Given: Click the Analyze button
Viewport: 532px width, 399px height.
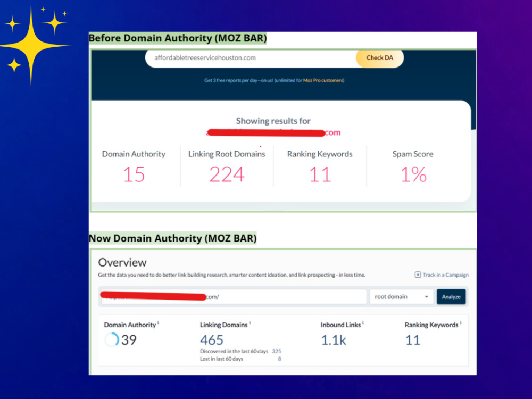Looking at the screenshot, I should click(451, 296).
